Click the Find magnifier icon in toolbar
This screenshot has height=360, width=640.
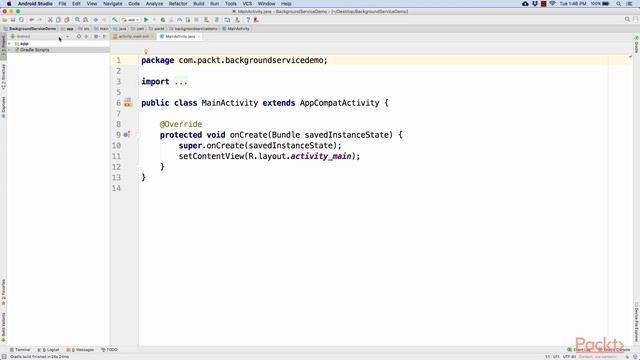coord(77,20)
